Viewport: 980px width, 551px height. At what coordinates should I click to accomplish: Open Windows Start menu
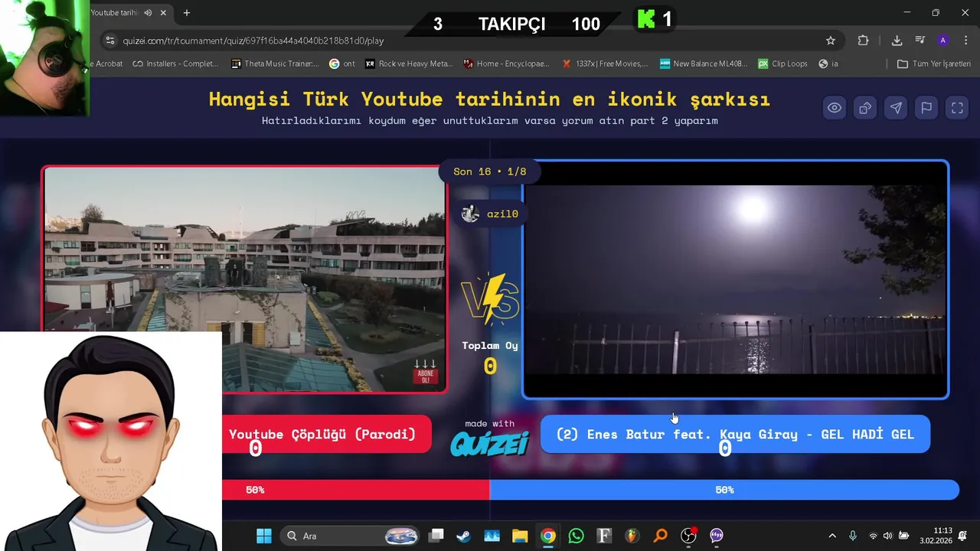(264, 536)
